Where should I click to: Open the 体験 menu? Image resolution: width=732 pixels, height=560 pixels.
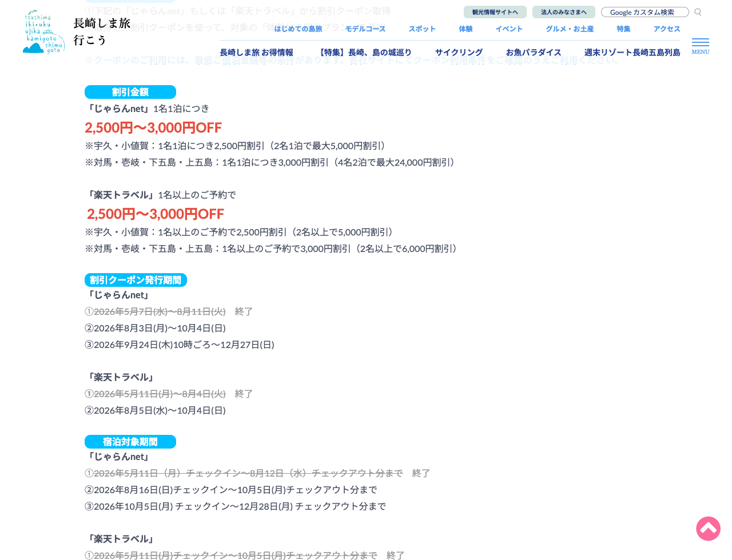[466, 29]
